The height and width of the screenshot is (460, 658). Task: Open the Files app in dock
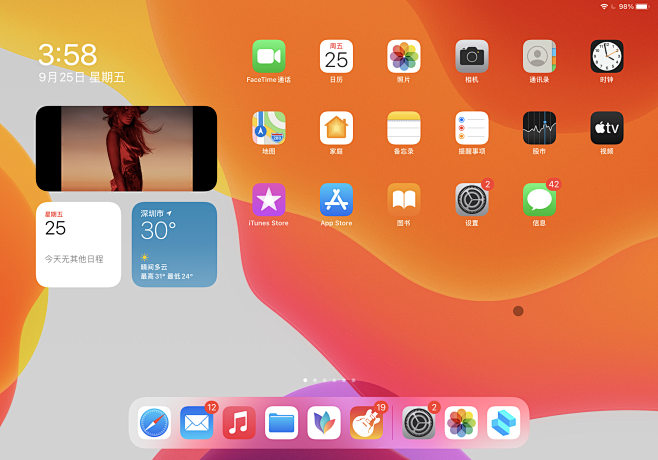click(282, 423)
